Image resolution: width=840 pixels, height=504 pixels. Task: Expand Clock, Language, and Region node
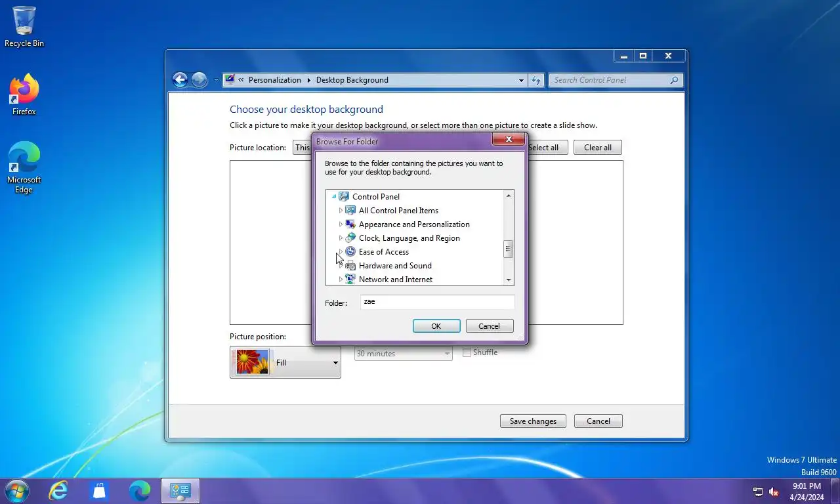[x=341, y=238]
